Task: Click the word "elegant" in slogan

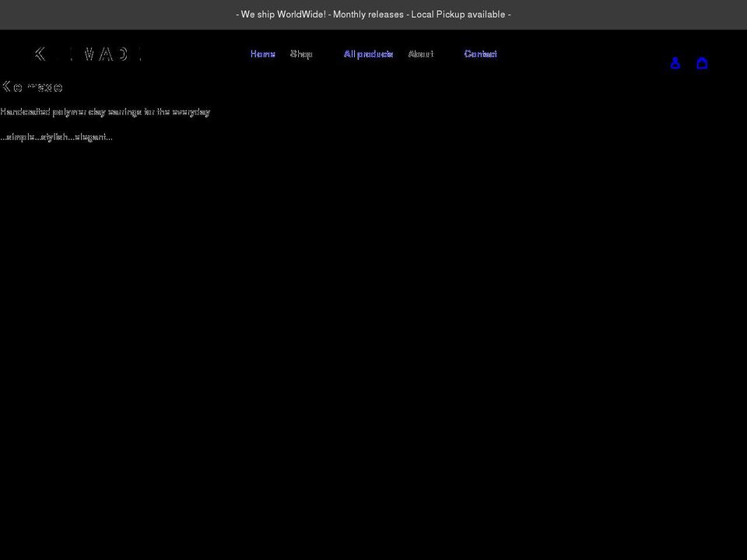Action: pos(91,137)
